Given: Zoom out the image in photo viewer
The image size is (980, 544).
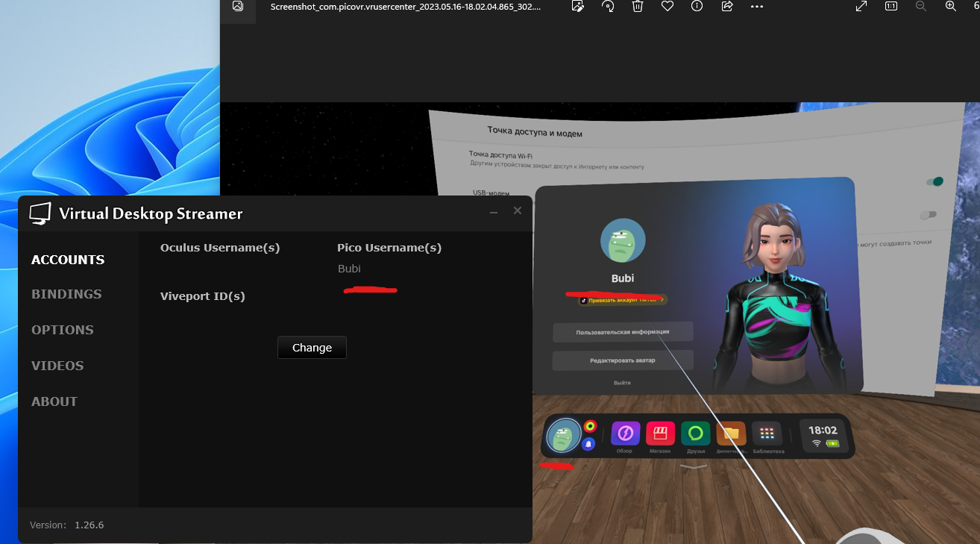Looking at the screenshot, I should click(921, 6).
